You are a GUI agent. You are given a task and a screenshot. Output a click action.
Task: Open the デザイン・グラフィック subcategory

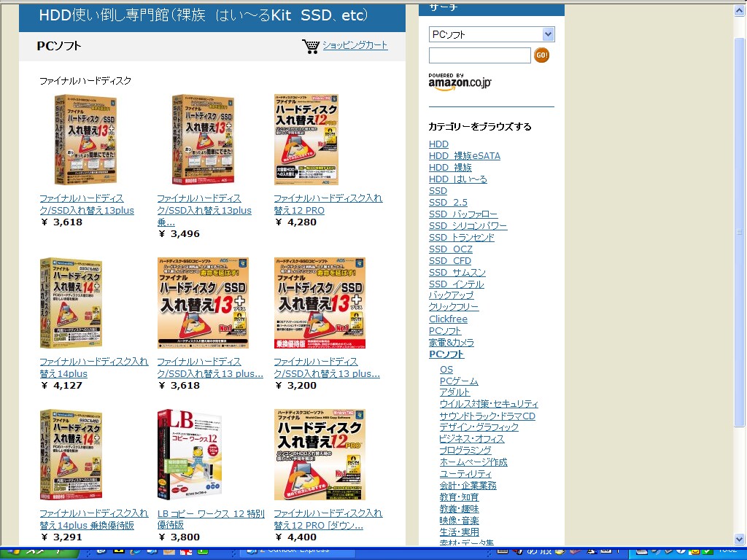[x=479, y=427]
